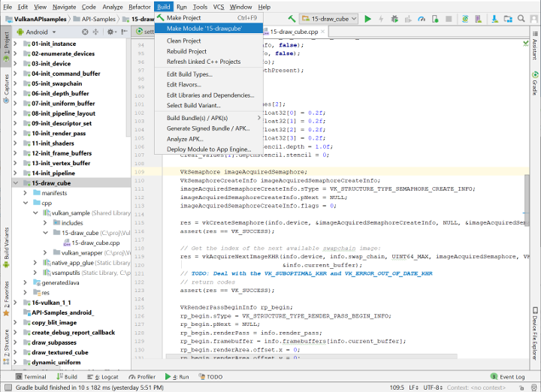Click the green Run app button
541x392 pixels.
(x=367, y=18)
